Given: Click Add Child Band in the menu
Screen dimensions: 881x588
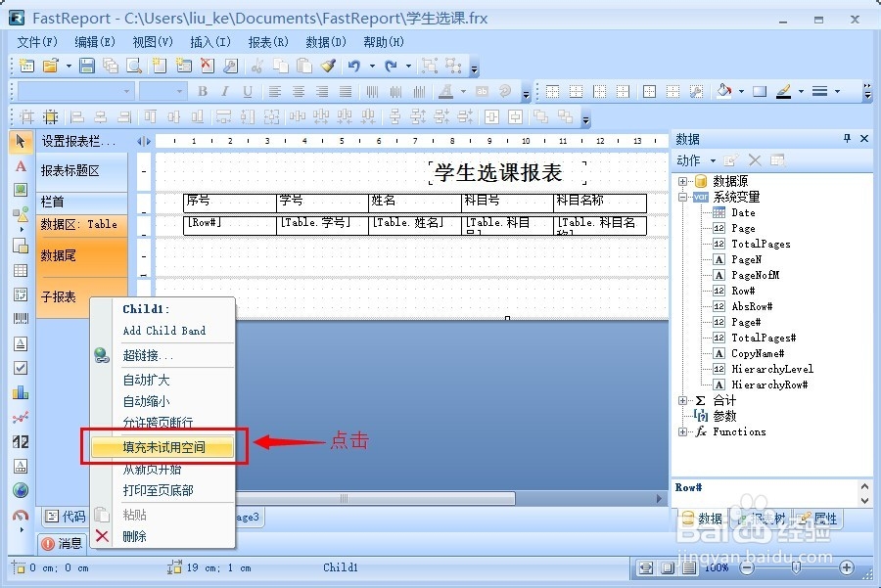Looking at the screenshot, I should point(163,331).
